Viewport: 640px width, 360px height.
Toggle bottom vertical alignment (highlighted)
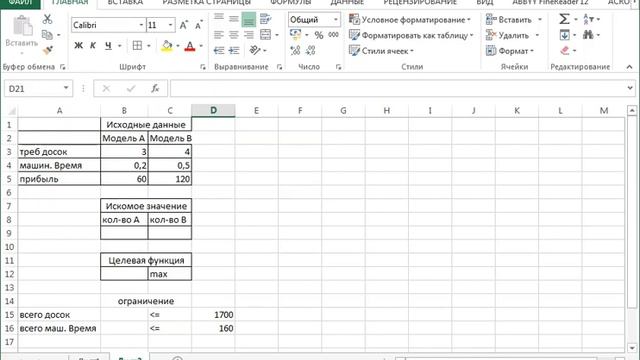pyautogui.click(x=249, y=19)
